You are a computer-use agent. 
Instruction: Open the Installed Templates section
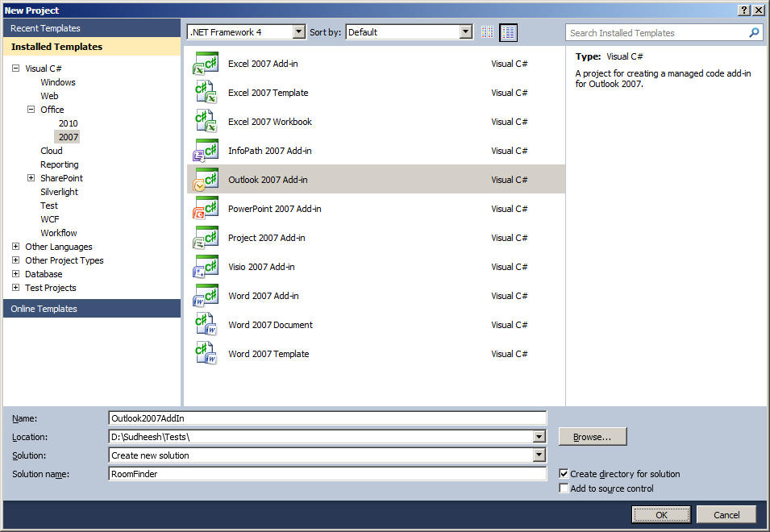point(92,47)
